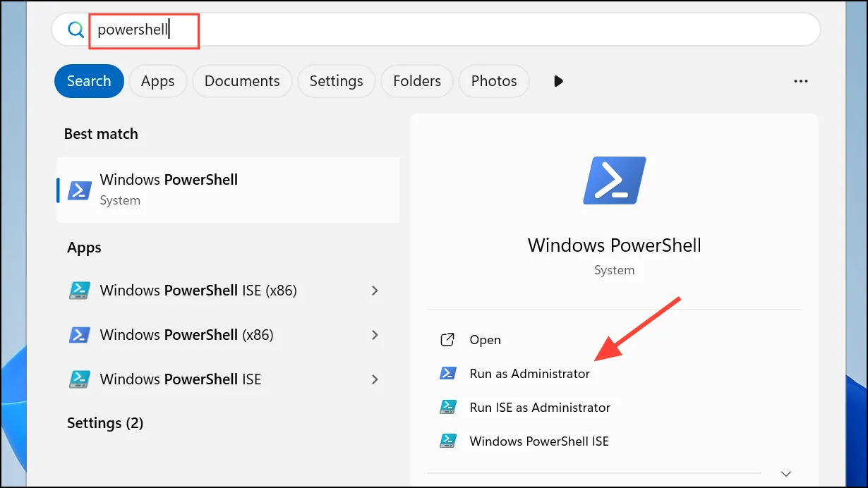Select the Windows PowerShell best match
Viewport: 868px width, 488px height.
point(228,190)
